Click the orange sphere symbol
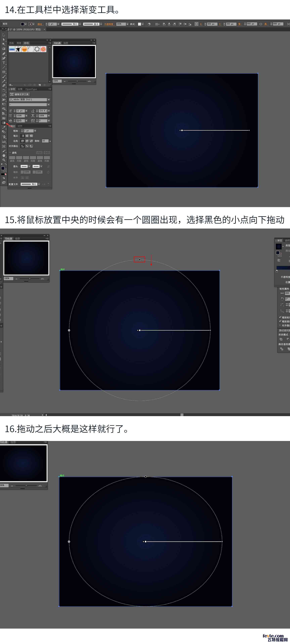The image size is (290, 644). point(24,49)
